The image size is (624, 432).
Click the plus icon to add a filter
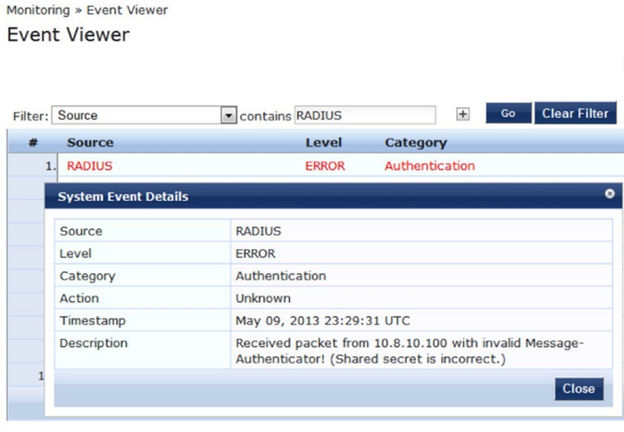coord(463,114)
